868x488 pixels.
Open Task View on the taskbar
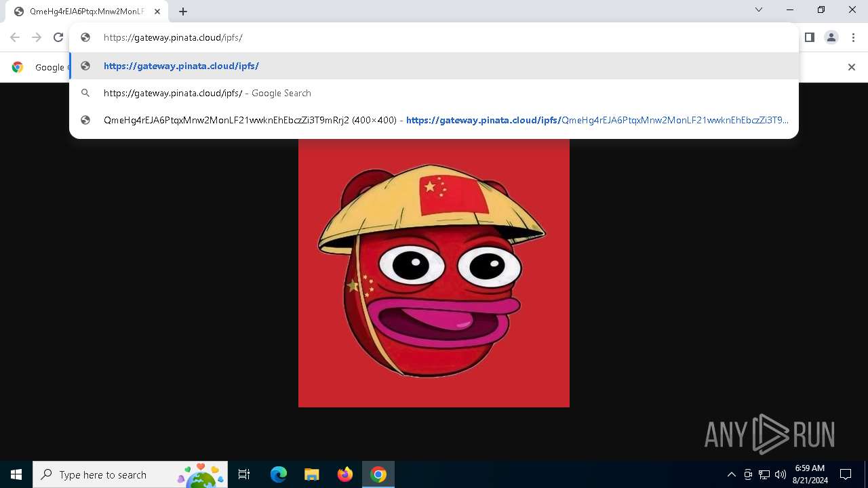(244, 474)
